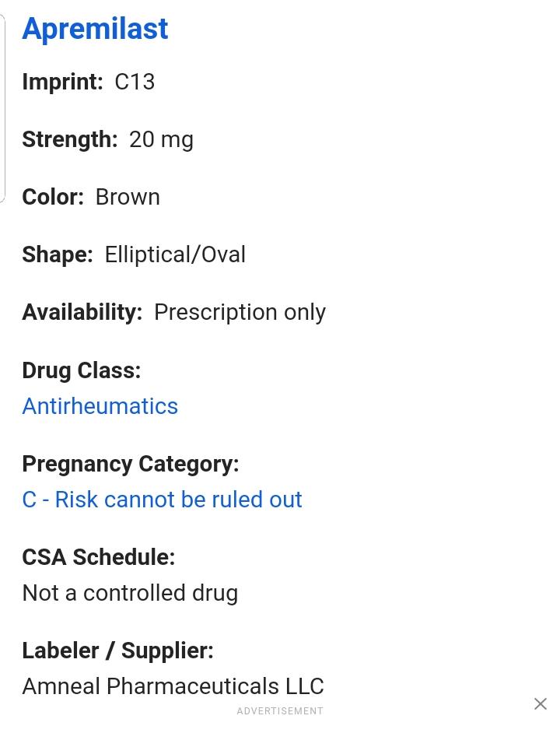The image size is (560, 733).
Task: Click the Imprint label
Action: [x=62, y=82]
